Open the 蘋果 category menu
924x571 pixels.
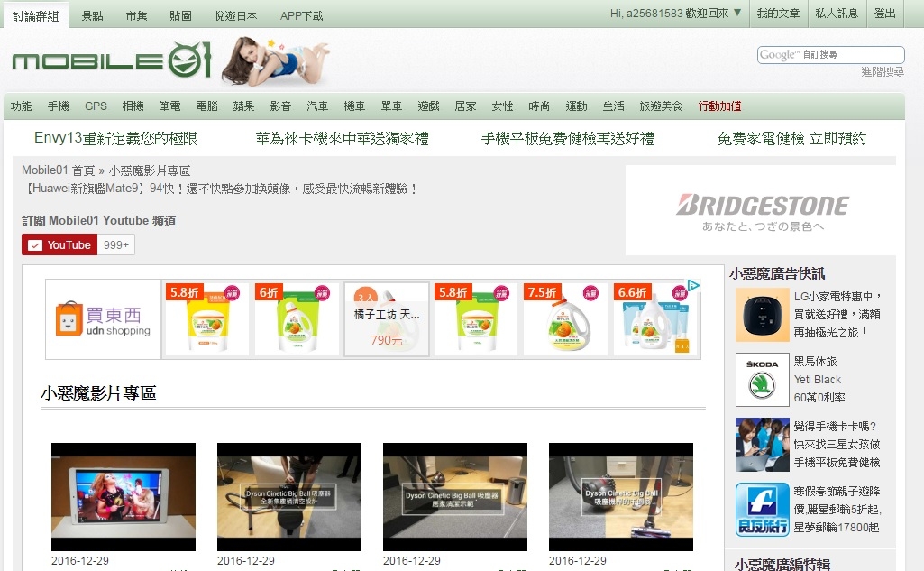243,106
